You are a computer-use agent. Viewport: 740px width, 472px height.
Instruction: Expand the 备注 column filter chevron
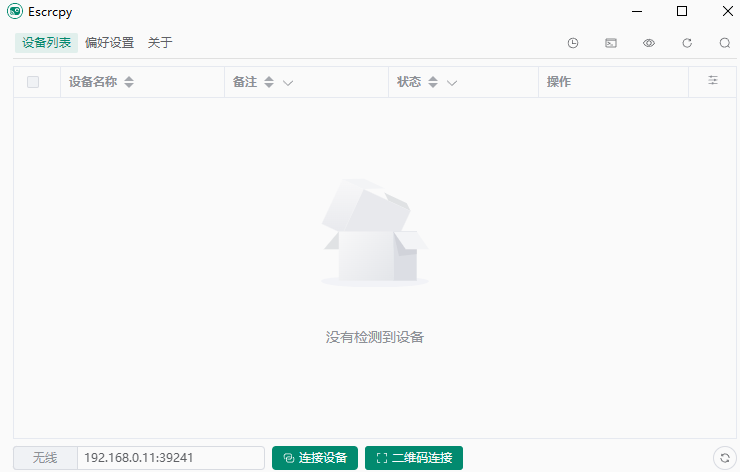(x=288, y=83)
